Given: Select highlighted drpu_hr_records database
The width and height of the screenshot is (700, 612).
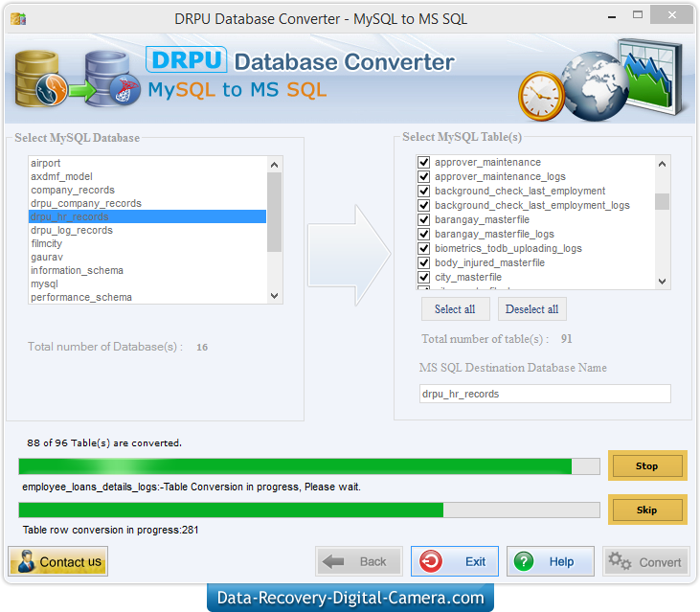Looking at the screenshot, I should tap(147, 216).
